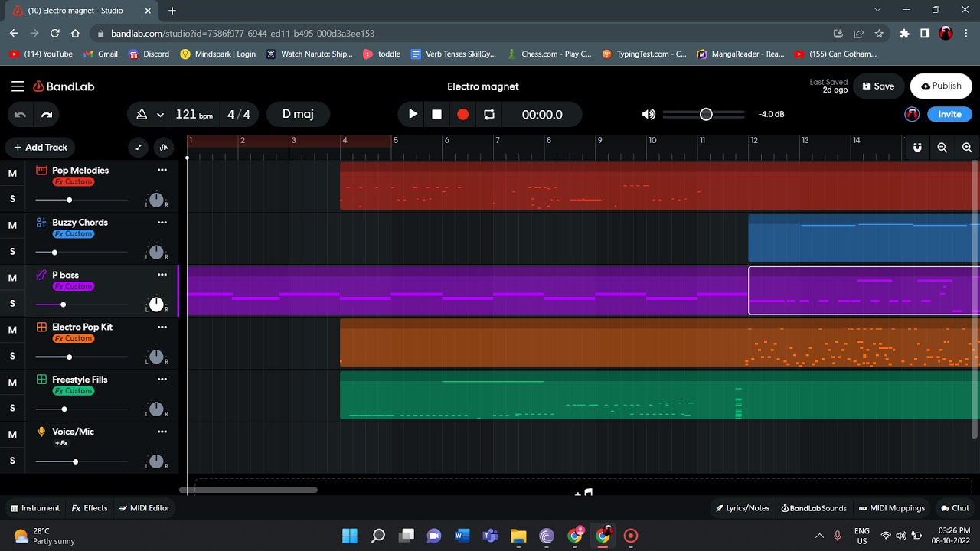Open the BandLab hamburger menu

point(18,86)
